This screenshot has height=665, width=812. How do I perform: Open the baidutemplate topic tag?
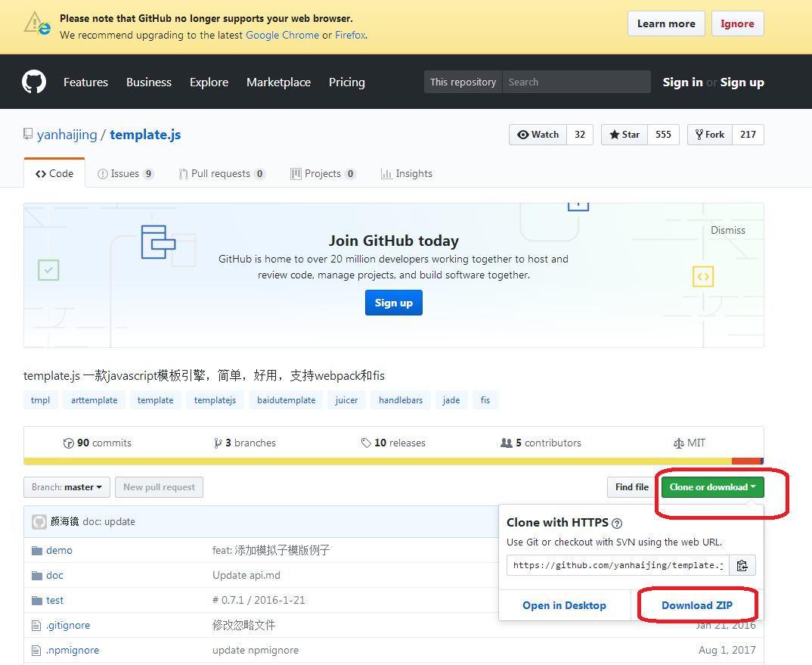286,400
